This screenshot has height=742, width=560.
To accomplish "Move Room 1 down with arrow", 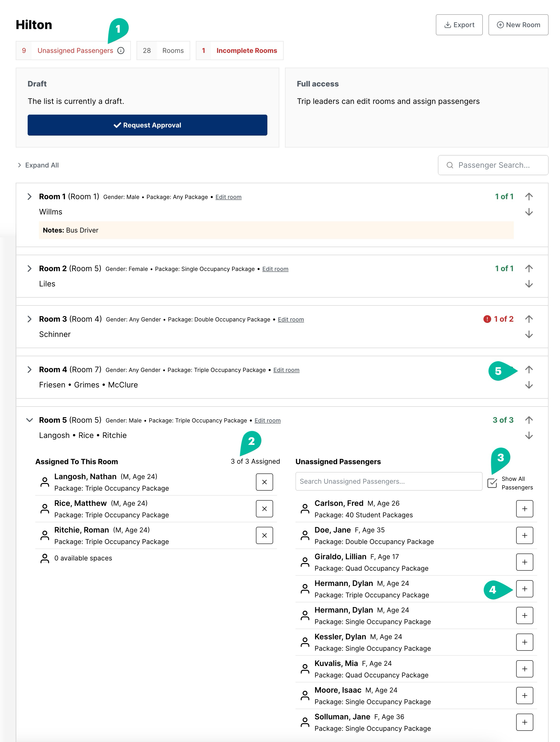I will click(529, 212).
